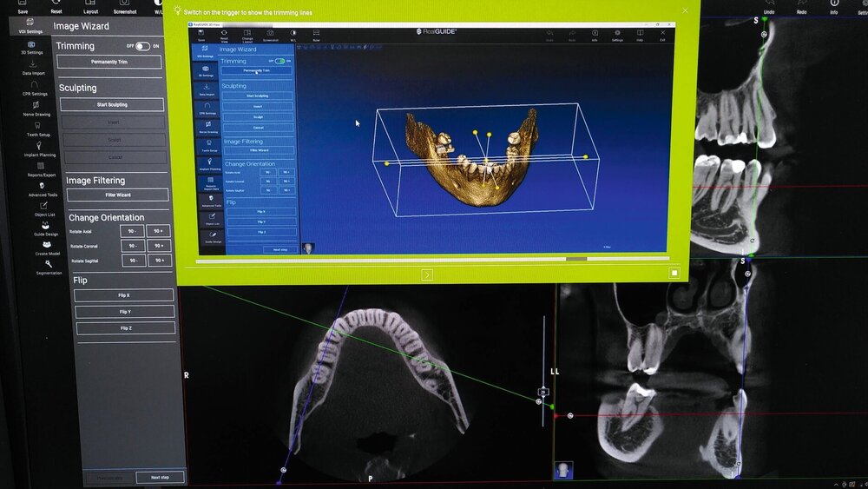Viewport: 868px width, 489px height.
Task: Toggle the Trimming switch on
Action: tap(142, 46)
